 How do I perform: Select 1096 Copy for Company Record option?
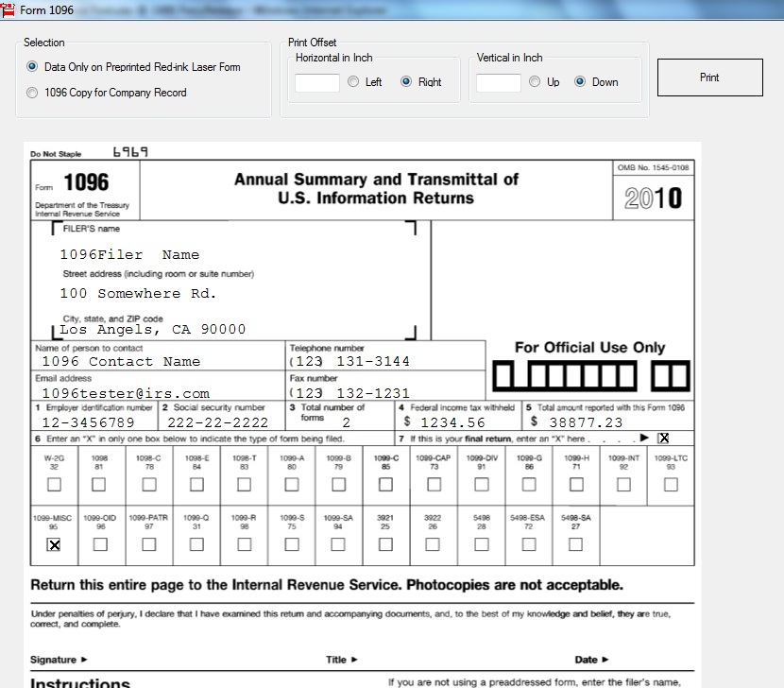tap(33, 93)
